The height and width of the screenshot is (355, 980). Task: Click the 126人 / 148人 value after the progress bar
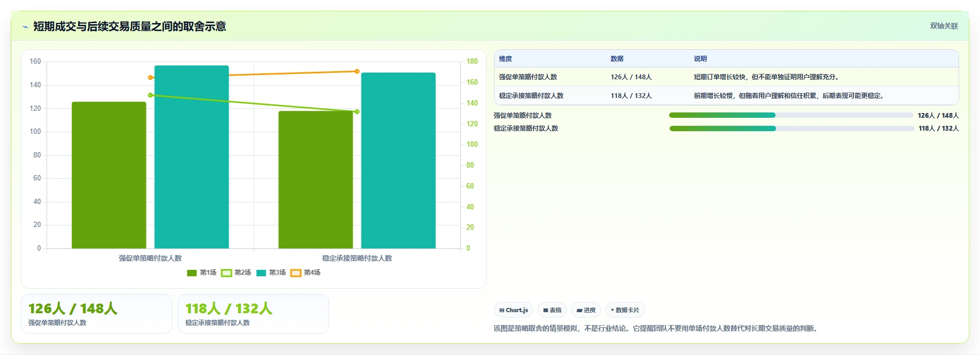(x=938, y=116)
